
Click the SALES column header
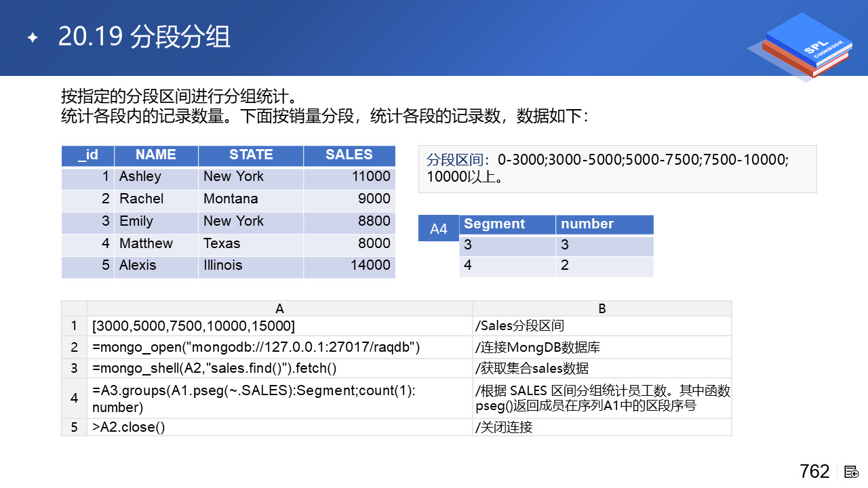pos(349,155)
